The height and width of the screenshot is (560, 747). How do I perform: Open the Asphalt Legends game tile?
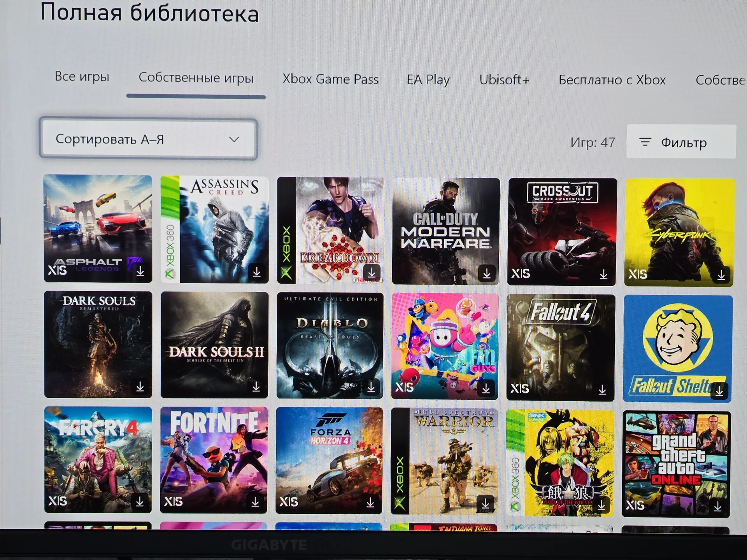click(x=98, y=228)
